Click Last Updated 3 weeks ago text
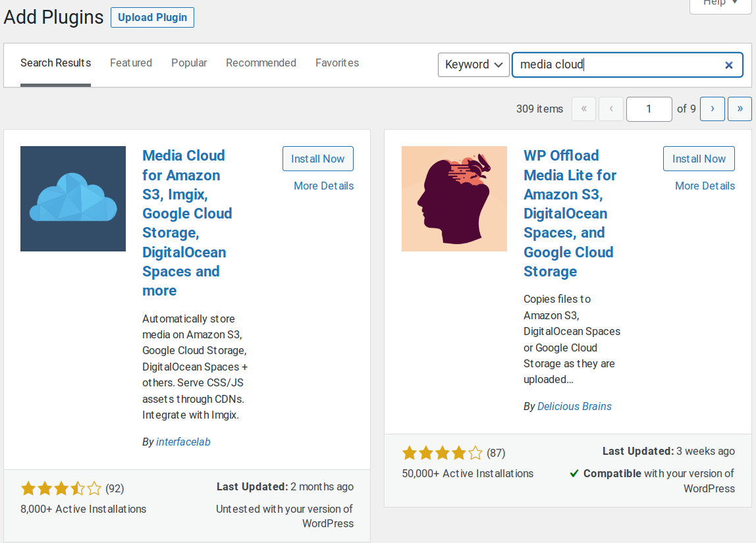This screenshot has height=543, width=756. pos(668,451)
